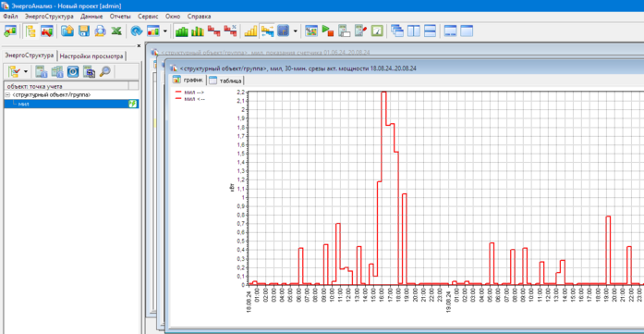Screen dimensions: 644x334
Task: Click the Save (floppy disk) toolbar icon
Action: click(84, 31)
